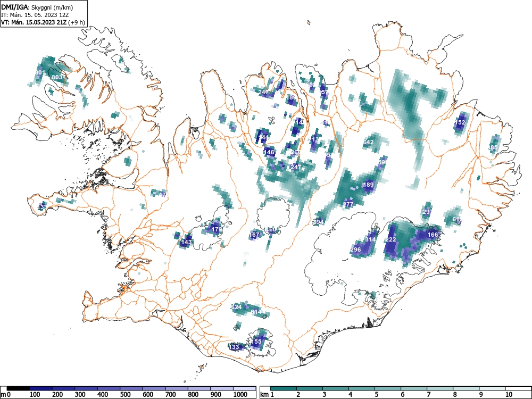Click the 394 visibility value on the map
Image resolution: width=532 pixels, height=399 pixels.
coord(318,222)
